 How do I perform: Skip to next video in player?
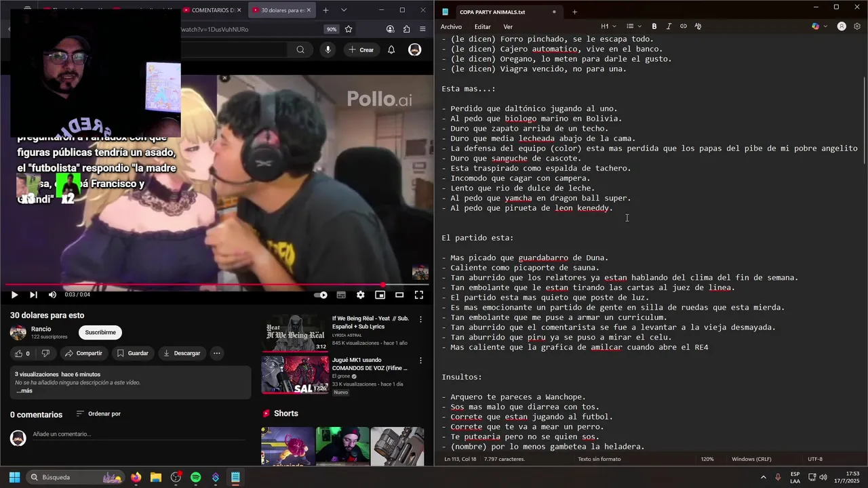(33, 295)
